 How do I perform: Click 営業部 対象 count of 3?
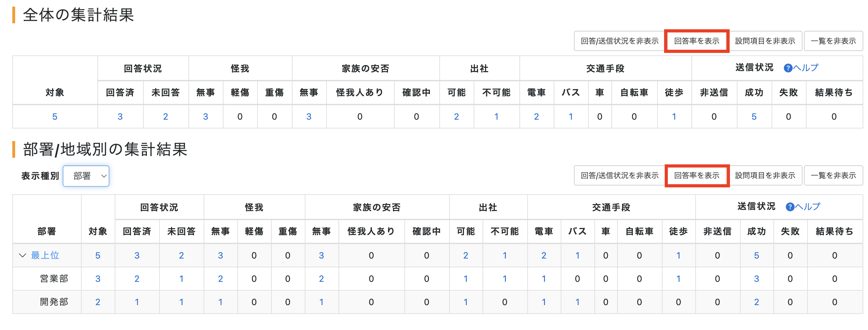(x=98, y=279)
